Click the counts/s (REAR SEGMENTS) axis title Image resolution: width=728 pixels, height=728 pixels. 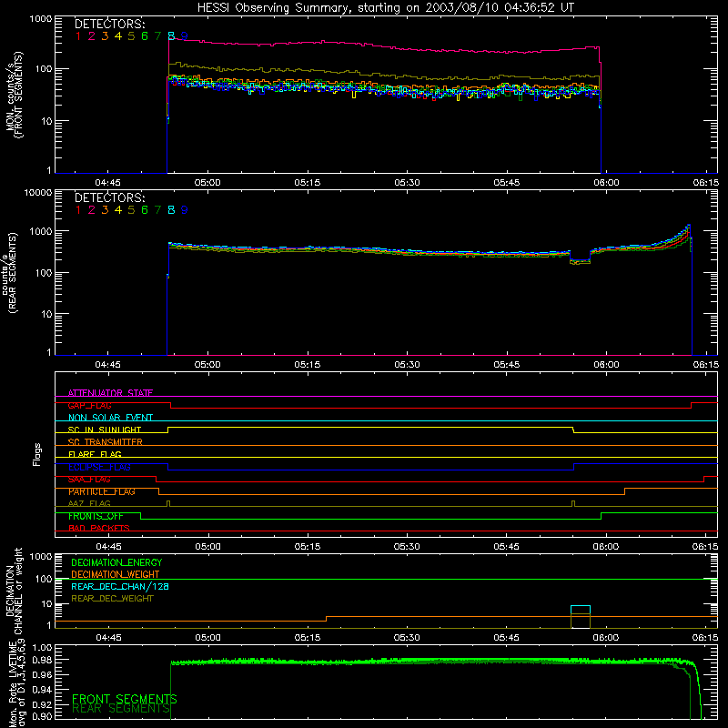(x=10, y=272)
